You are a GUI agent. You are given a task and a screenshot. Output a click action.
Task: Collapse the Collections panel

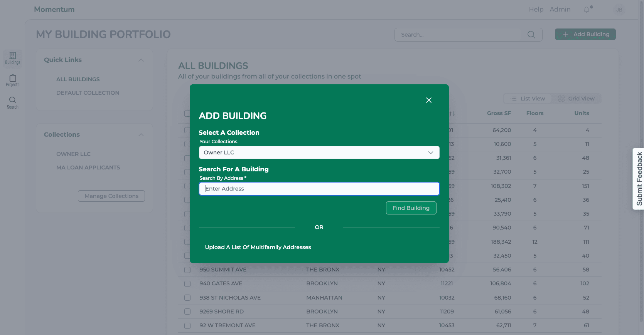[141, 135]
